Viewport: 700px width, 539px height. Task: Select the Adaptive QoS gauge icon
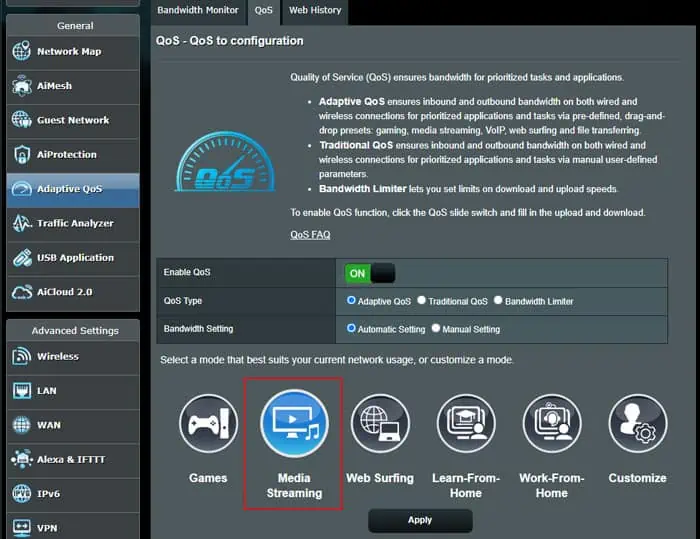(21, 189)
